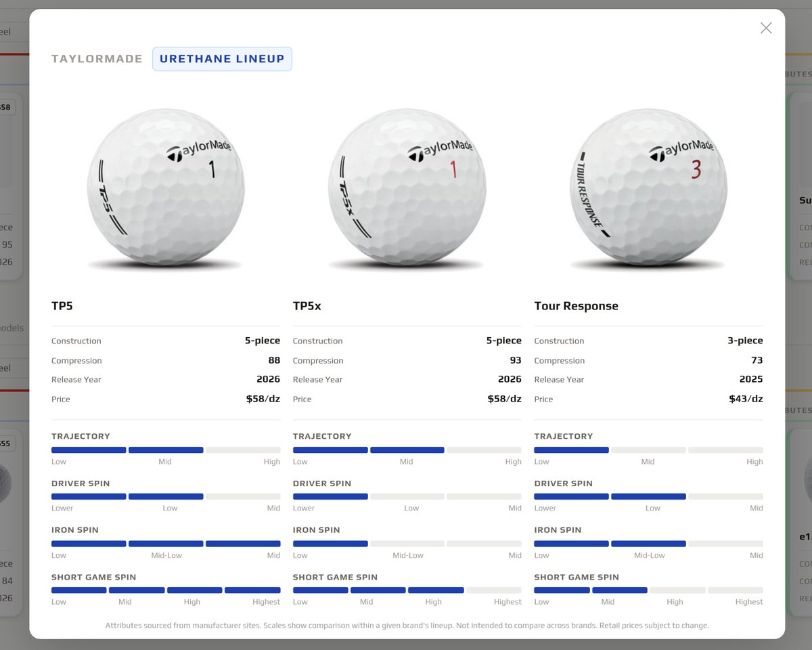
Task: Click the TP5x Iron Spin heading
Action: [317, 530]
